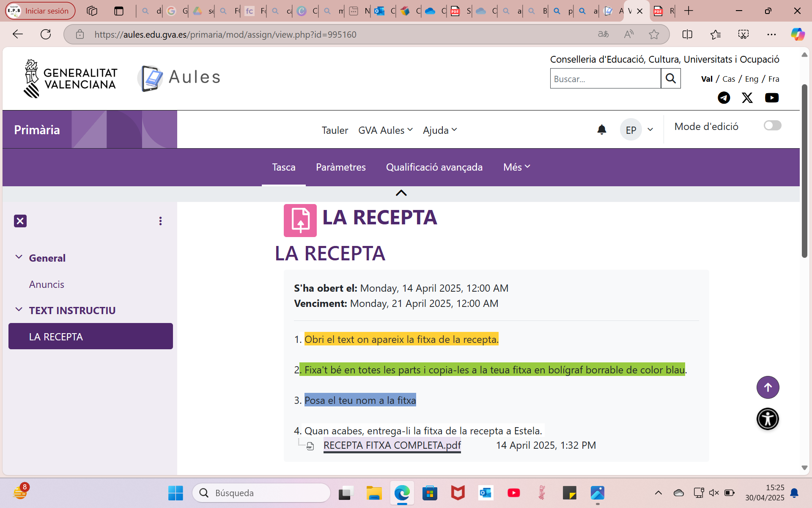812x508 pixels.
Task: Open the Telegram social icon
Action: click(724, 98)
